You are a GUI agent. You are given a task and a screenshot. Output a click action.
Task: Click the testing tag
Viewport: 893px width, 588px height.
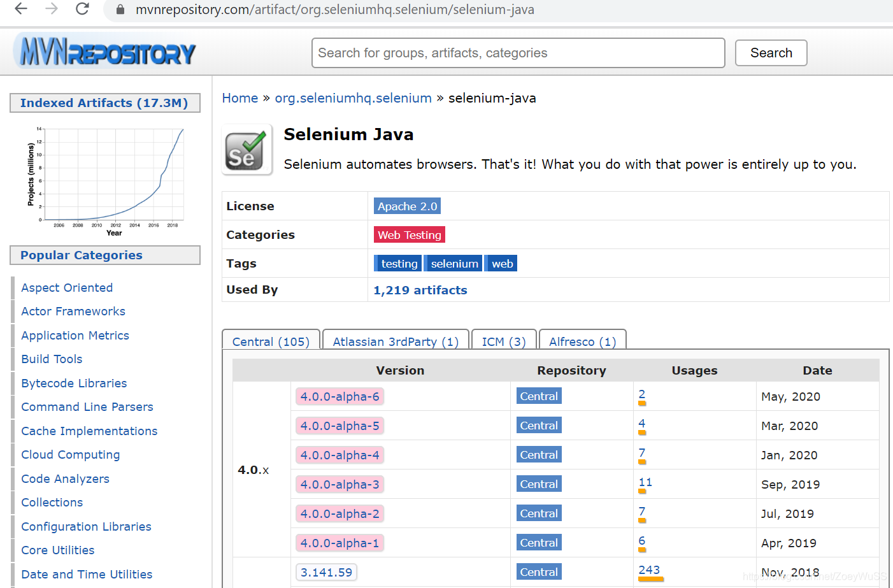click(398, 264)
